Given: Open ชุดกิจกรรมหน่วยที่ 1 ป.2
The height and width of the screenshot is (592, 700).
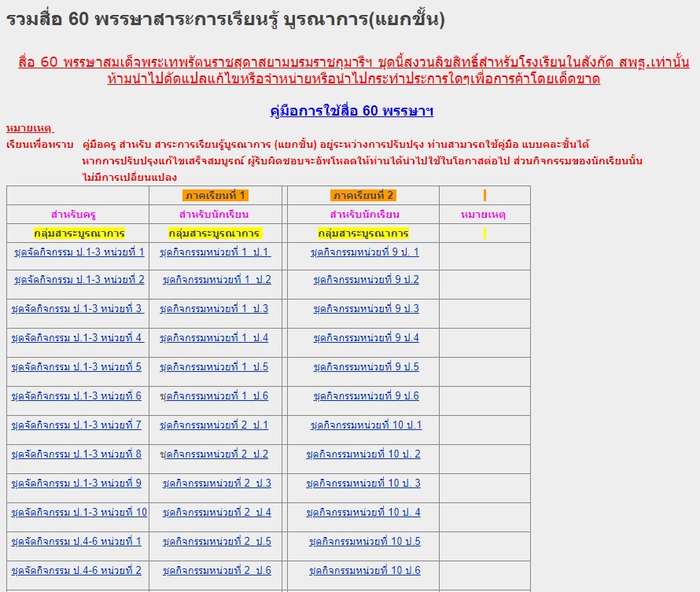Looking at the screenshot, I should click(x=216, y=280).
